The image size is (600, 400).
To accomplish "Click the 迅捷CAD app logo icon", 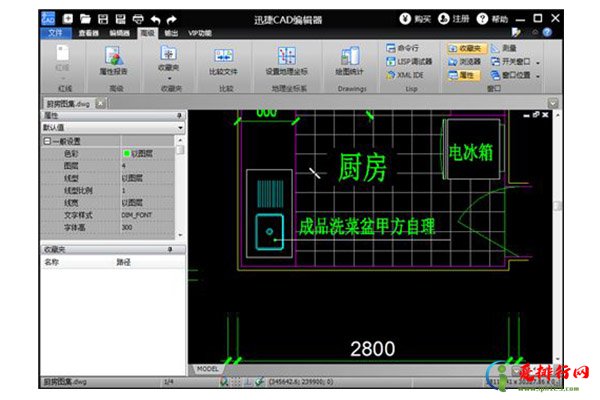I will pyautogui.click(x=48, y=18).
